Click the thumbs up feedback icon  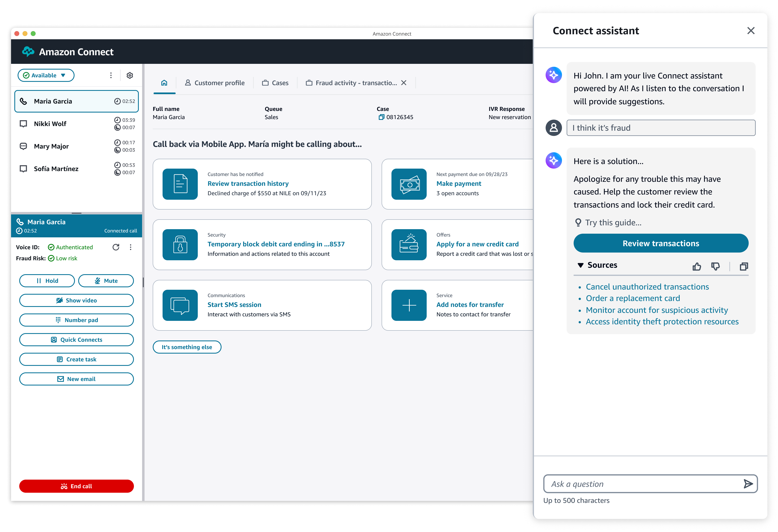click(x=697, y=266)
